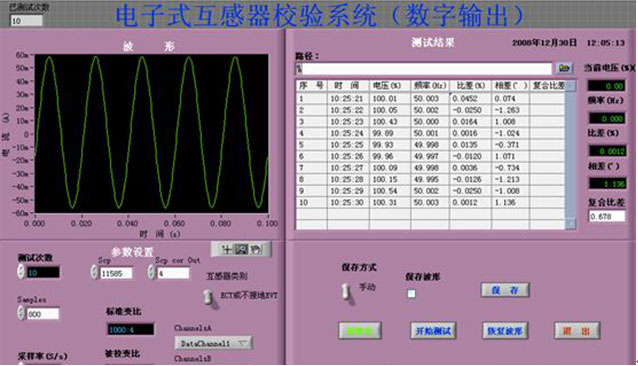Select row 10 in the test results table
This screenshot has width=638, height=366.
click(430, 203)
